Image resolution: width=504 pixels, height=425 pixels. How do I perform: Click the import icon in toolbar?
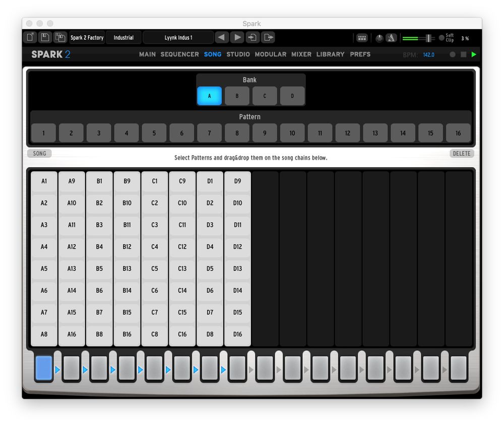point(253,37)
